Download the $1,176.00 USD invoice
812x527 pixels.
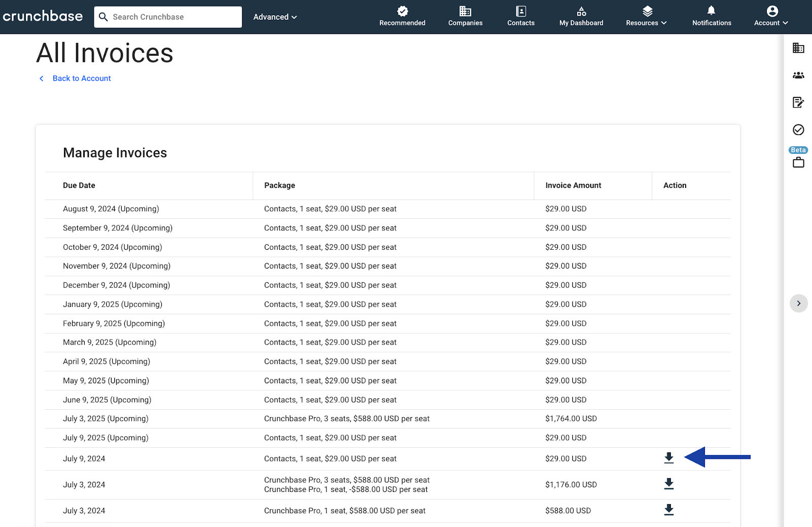click(x=668, y=484)
